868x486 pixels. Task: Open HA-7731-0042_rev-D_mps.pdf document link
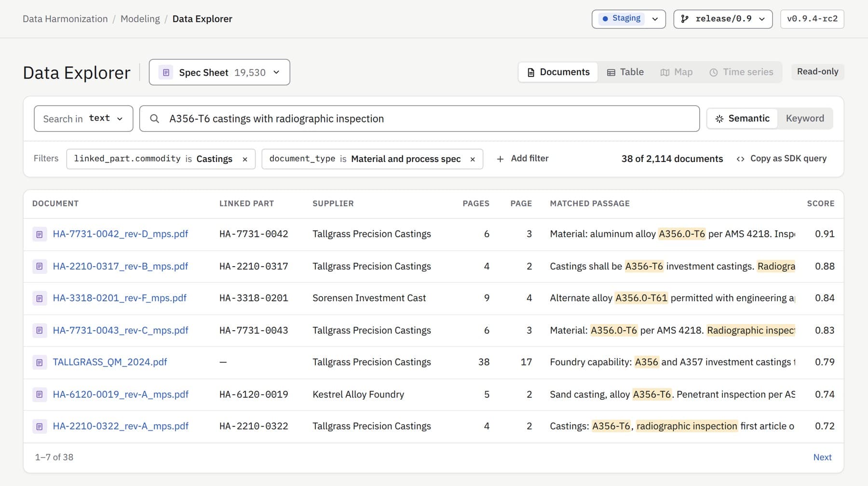coord(121,234)
